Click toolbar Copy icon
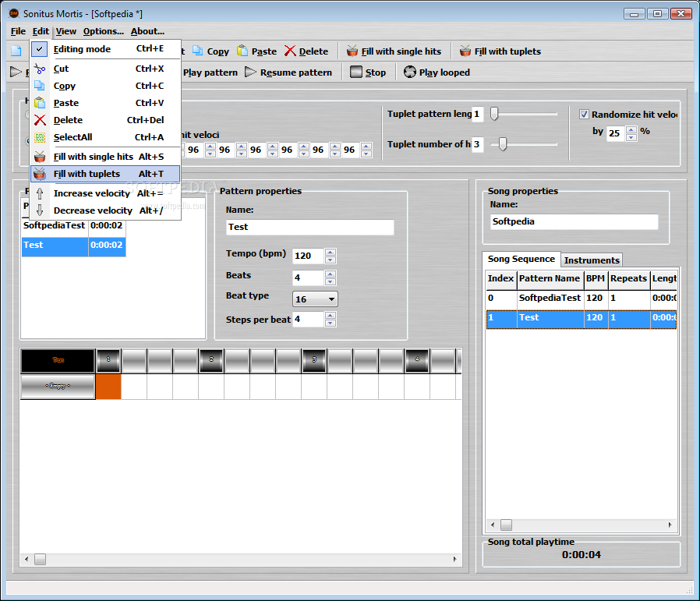This screenshot has width=700, height=601. [198, 51]
